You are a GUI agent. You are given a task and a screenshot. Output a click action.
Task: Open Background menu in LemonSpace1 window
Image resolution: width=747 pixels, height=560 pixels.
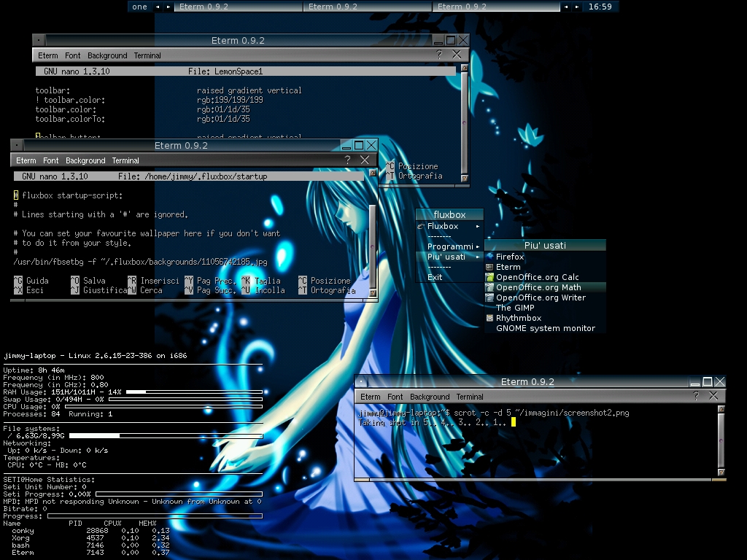point(107,55)
